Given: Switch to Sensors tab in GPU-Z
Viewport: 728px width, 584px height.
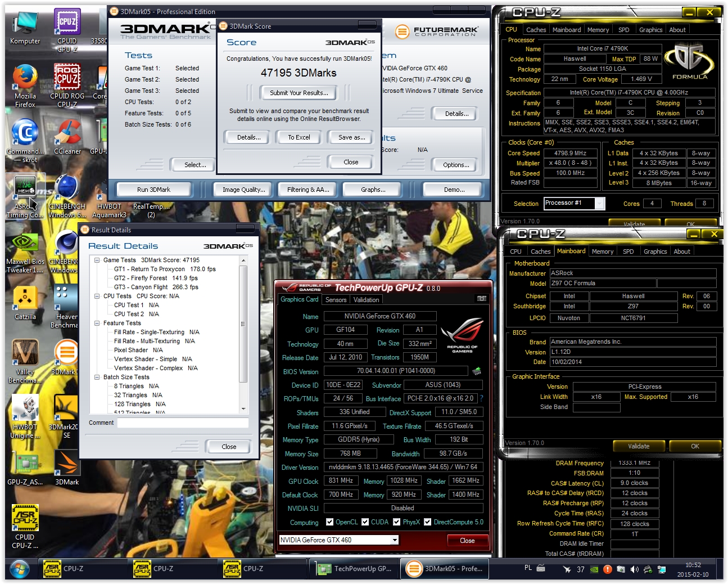Looking at the screenshot, I should (336, 300).
